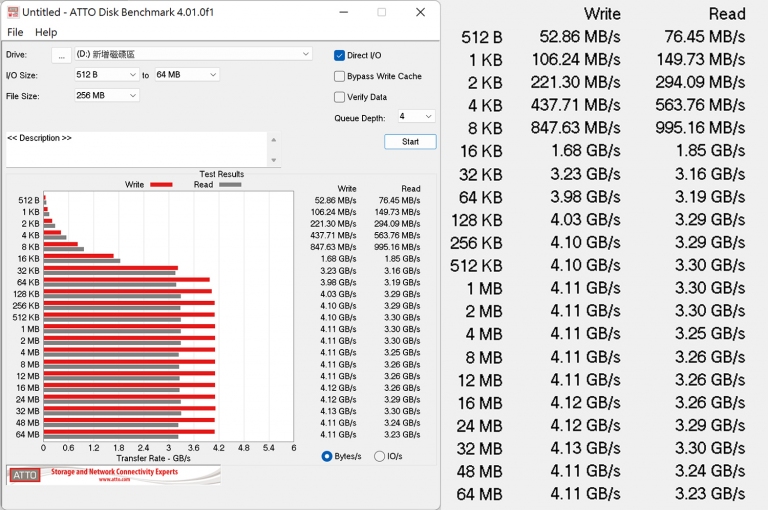
Task: Minimize the ATTO Disk Benchmark window
Action: click(x=344, y=12)
